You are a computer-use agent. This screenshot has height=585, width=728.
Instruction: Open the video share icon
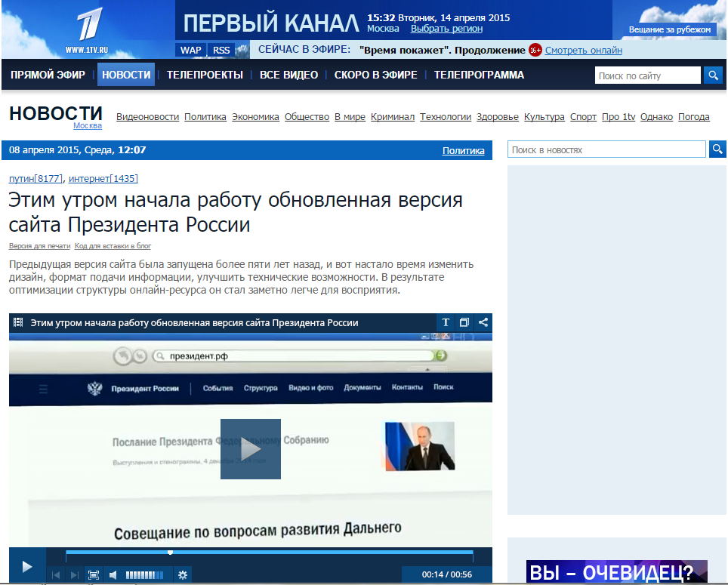(x=483, y=322)
